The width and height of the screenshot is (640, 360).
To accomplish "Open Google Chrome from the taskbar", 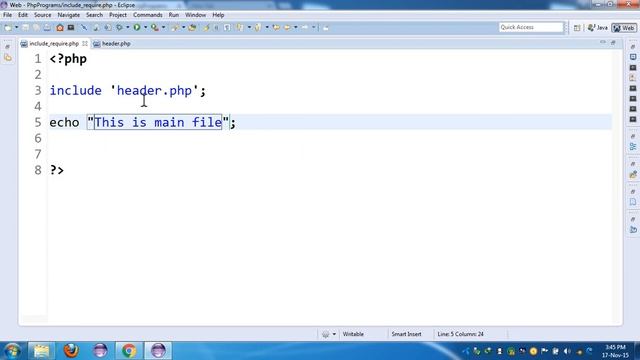I will coord(129,351).
